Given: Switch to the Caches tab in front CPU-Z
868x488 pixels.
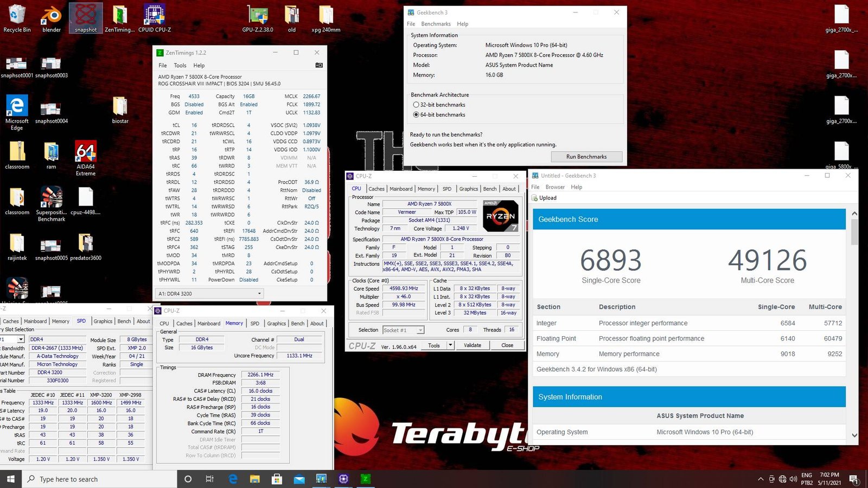Looking at the screenshot, I should click(x=376, y=189).
